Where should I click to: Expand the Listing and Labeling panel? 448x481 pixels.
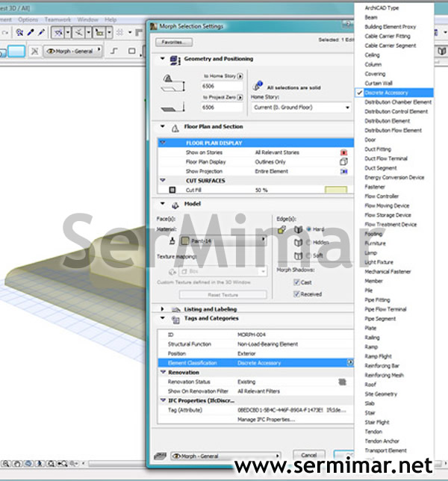click(163, 309)
